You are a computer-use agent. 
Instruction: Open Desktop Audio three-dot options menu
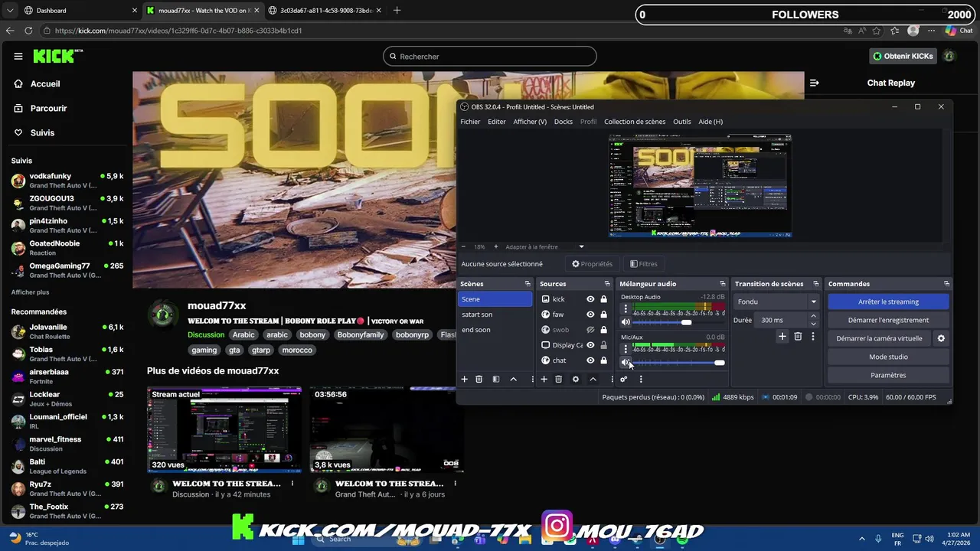[626, 309]
